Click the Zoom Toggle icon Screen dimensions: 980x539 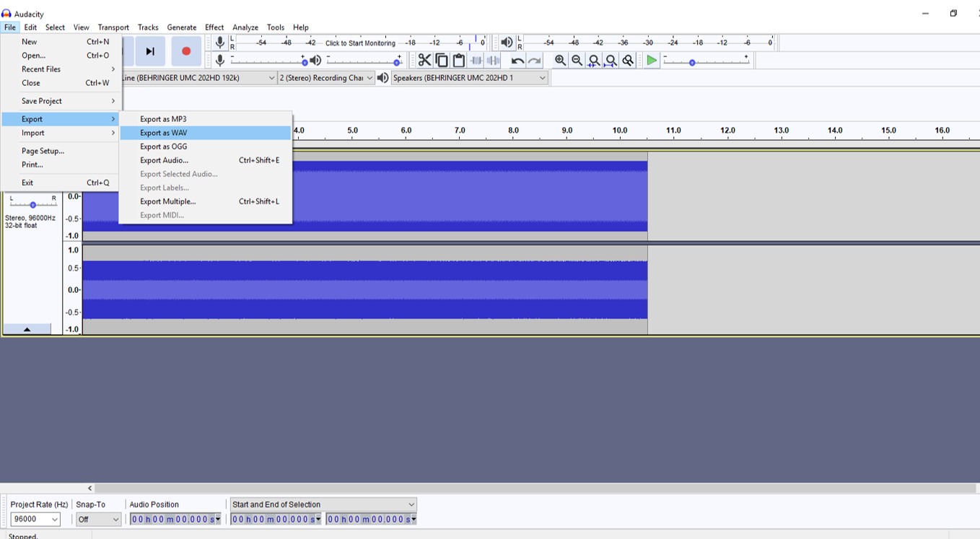click(x=628, y=61)
